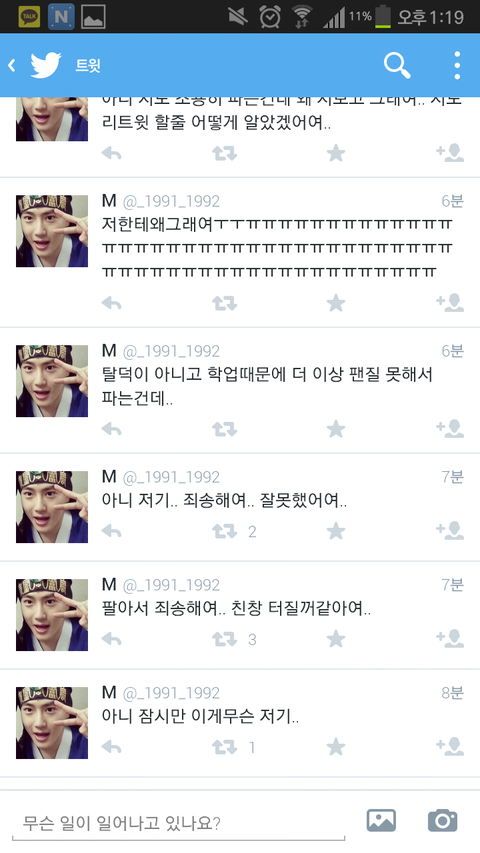Go back using the Twitter bird arrow

(x=35, y=65)
